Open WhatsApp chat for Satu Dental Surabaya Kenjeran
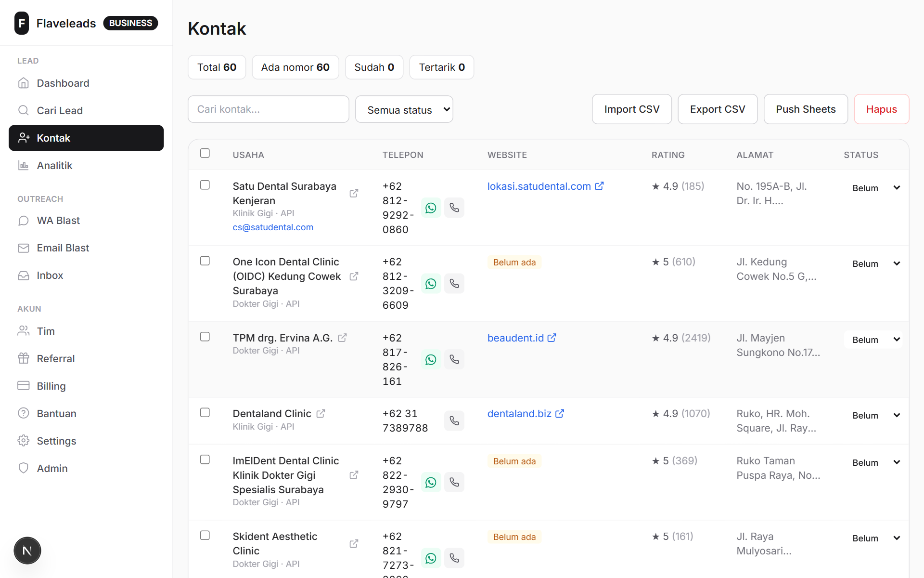Image resolution: width=924 pixels, height=578 pixels. (431, 208)
